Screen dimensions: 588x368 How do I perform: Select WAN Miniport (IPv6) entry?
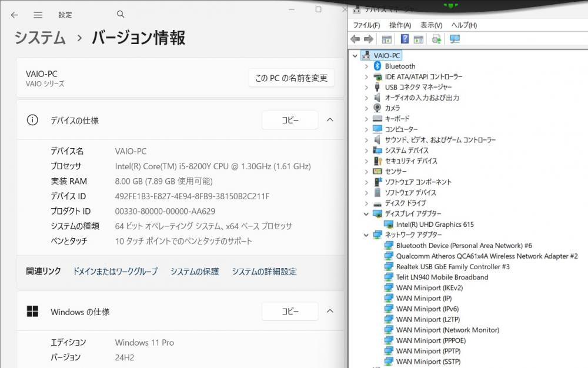427,309
